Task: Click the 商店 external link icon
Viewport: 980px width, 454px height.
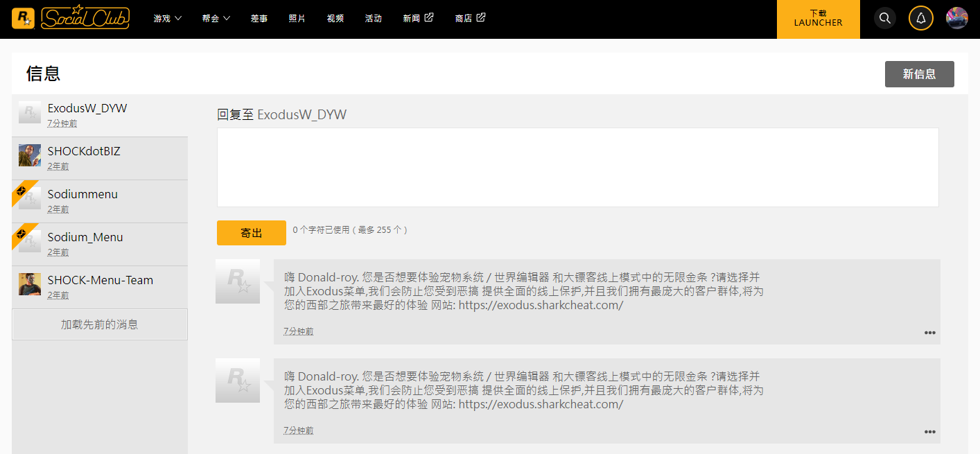Action: pos(481,17)
